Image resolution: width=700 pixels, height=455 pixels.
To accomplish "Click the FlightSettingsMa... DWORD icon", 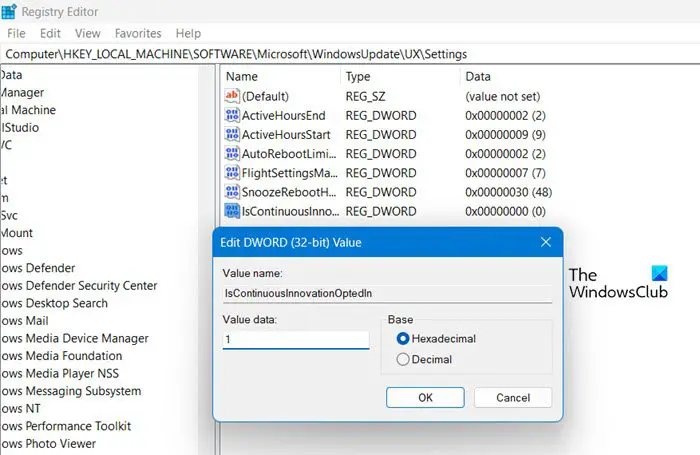I will [232, 173].
